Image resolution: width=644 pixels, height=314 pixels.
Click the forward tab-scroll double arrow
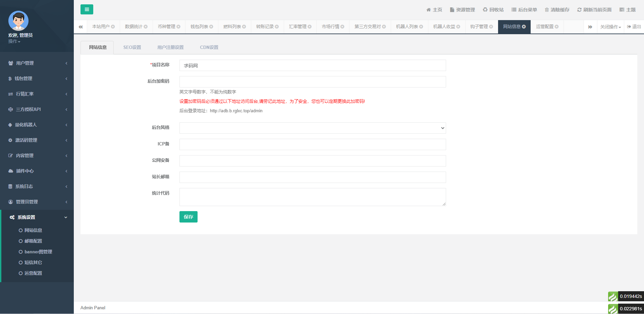590,26
